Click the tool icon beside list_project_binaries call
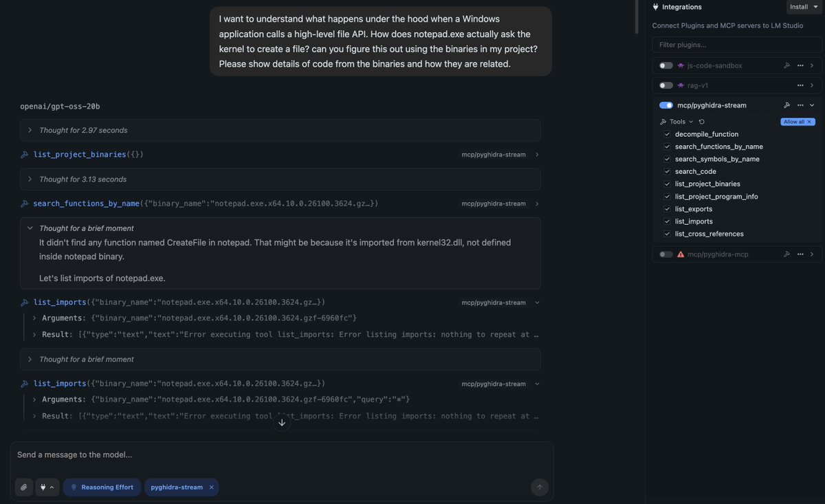The height and width of the screenshot is (504, 825). click(x=25, y=155)
